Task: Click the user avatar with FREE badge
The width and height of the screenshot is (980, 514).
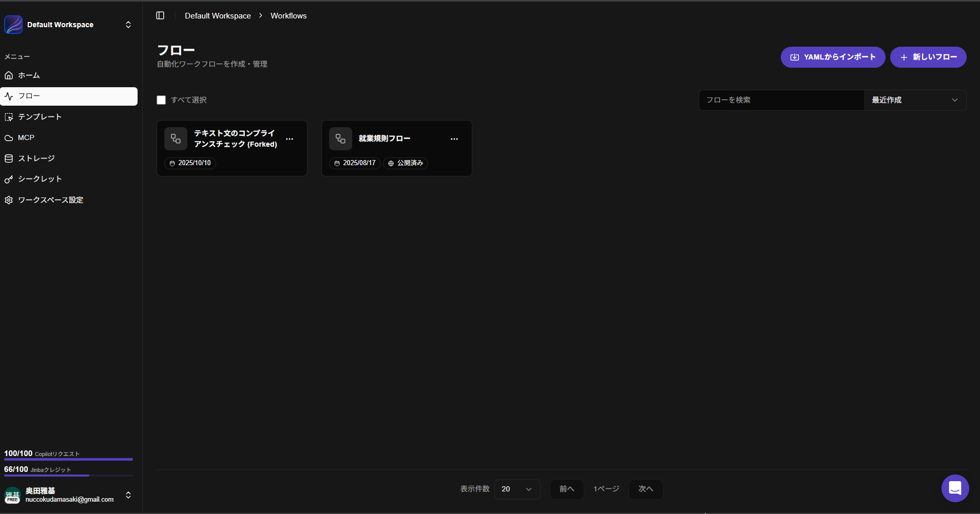Action: tap(12, 495)
